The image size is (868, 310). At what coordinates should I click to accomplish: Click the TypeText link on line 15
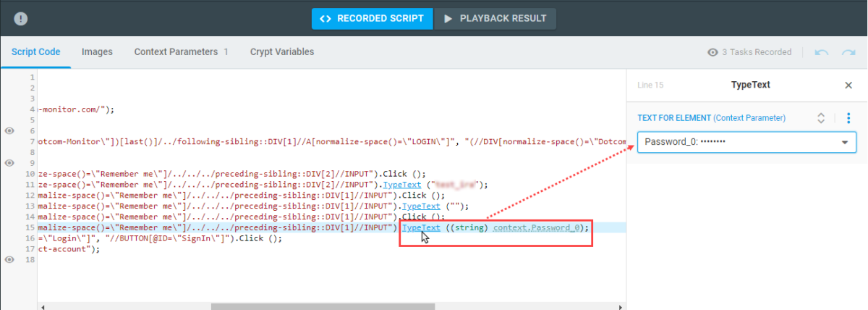pyautogui.click(x=421, y=227)
